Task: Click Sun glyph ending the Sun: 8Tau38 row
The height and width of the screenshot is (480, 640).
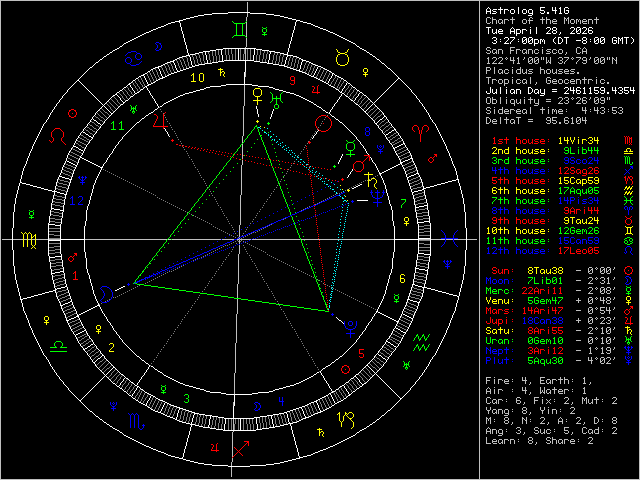Action: [x=629, y=271]
